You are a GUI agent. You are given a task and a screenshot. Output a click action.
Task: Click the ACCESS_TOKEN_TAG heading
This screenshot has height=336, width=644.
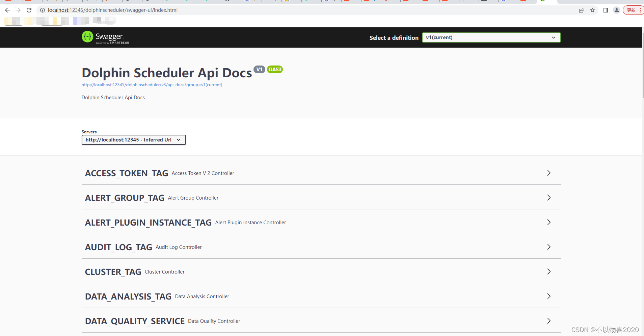click(x=127, y=173)
